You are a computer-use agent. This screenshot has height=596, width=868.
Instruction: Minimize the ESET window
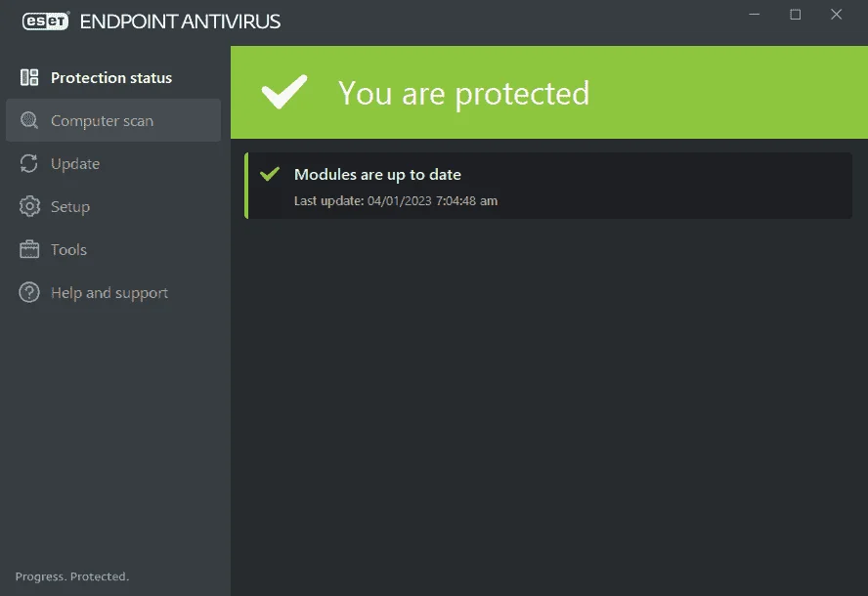(x=754, y=15)
